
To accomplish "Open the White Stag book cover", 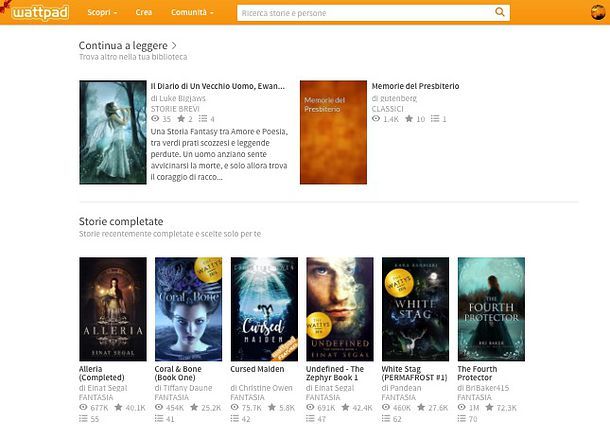I will (x=415, y=309).
